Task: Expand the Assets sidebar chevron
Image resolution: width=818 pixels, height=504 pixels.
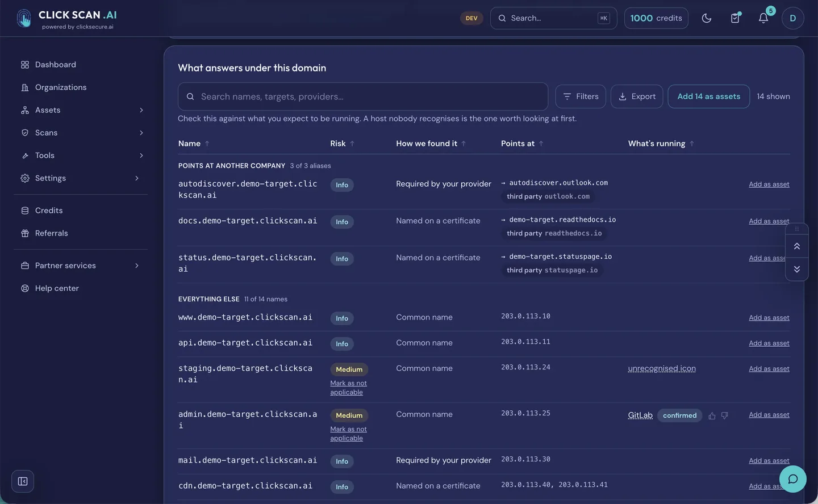Action: [x=141, y=110]
